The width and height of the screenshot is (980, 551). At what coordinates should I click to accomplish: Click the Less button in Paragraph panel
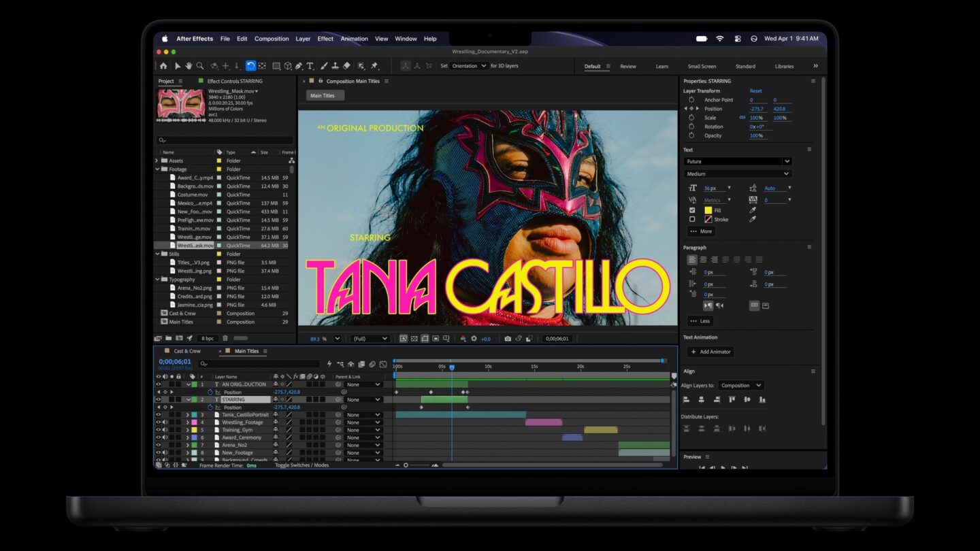point(700,321)
